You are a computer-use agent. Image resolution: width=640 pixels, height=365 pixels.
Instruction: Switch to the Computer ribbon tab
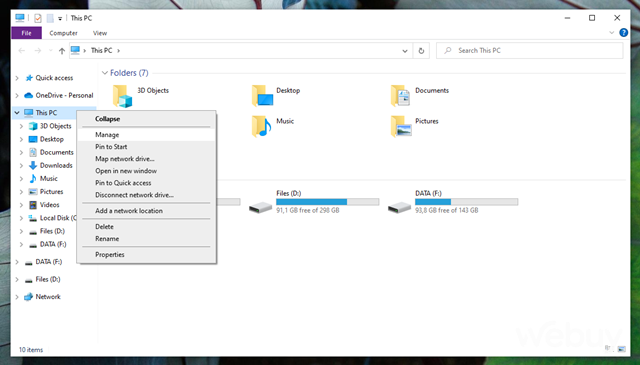click(63, 33)
